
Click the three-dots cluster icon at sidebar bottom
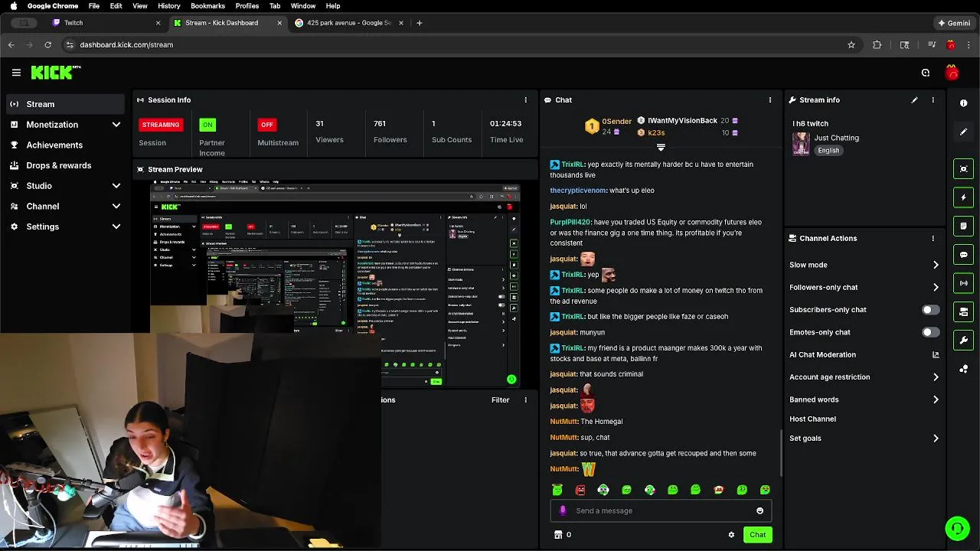coord(963,369)
